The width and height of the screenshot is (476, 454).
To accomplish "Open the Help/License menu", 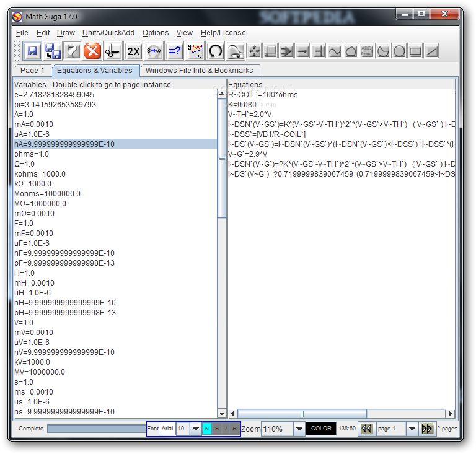I will pyautogui.click(x=223, y=32).
